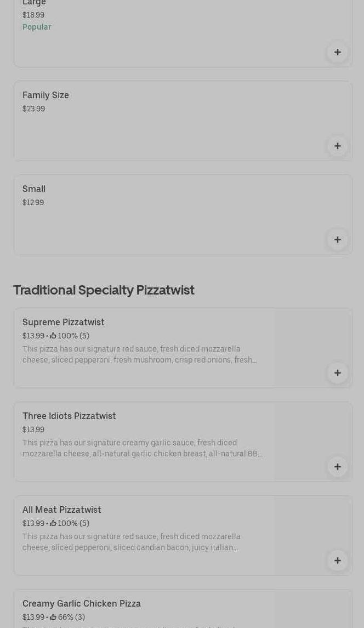Open Supreme Pizzatwist item name

(x=64, y=322)
